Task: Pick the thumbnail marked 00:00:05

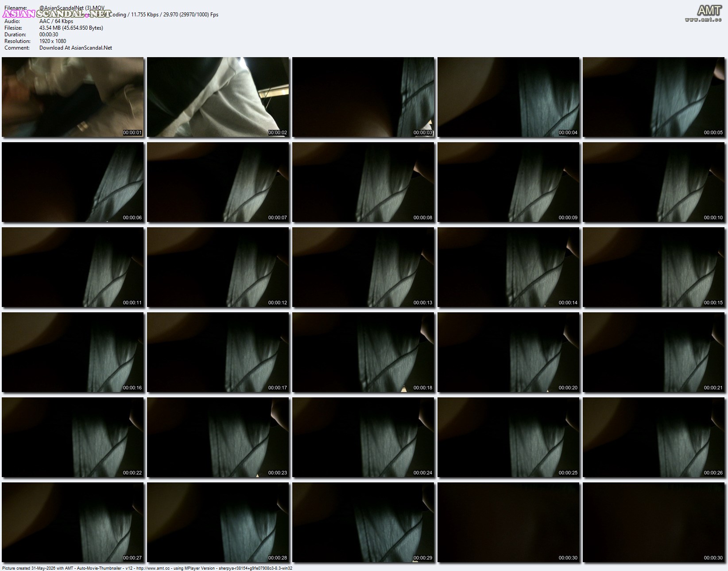Action: 654,97
